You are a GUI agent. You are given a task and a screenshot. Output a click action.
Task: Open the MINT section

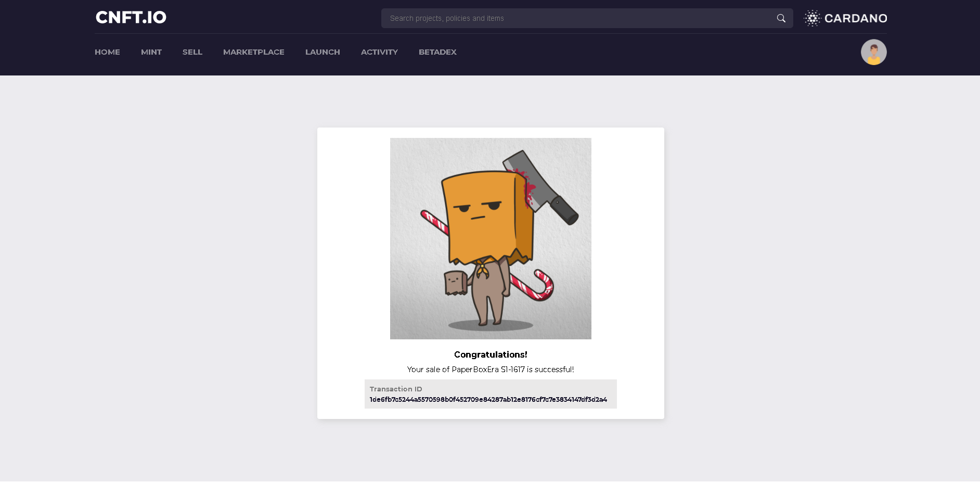pos(151,52)
